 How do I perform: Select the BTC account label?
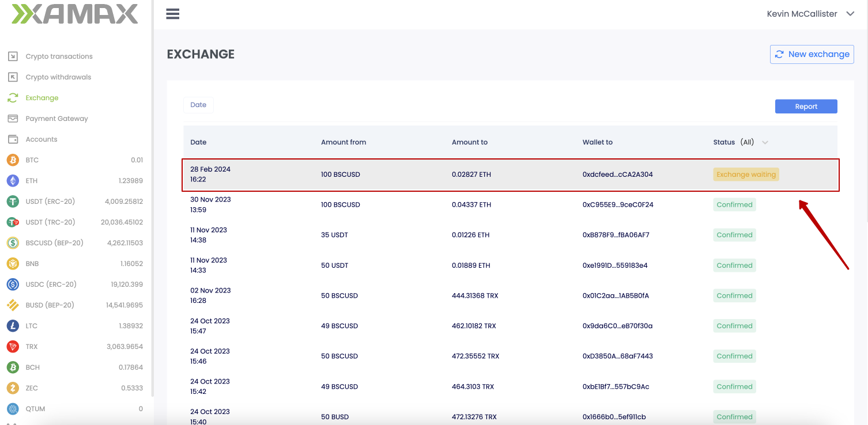coord(32,160)
